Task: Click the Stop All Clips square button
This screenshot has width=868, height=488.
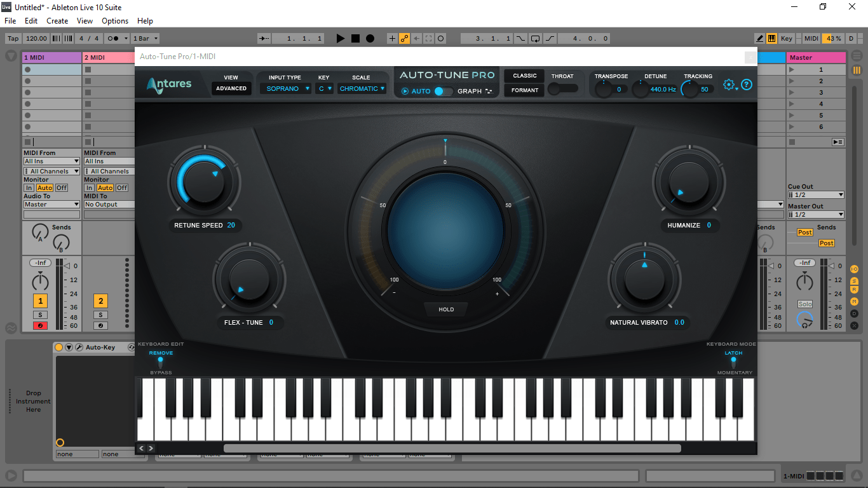Action: click(791, 142)
